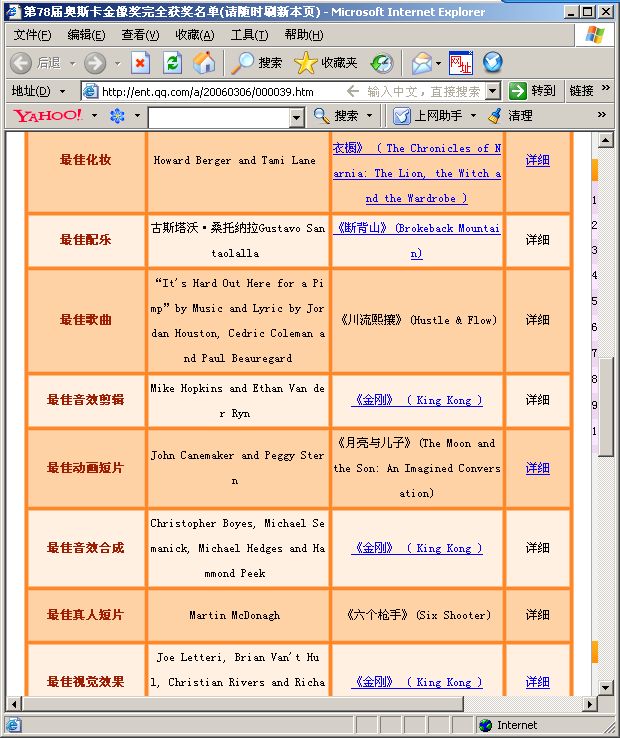620x738 pixels.
Task: Click the IE icon in title bar
Action: tap(13, 11)
